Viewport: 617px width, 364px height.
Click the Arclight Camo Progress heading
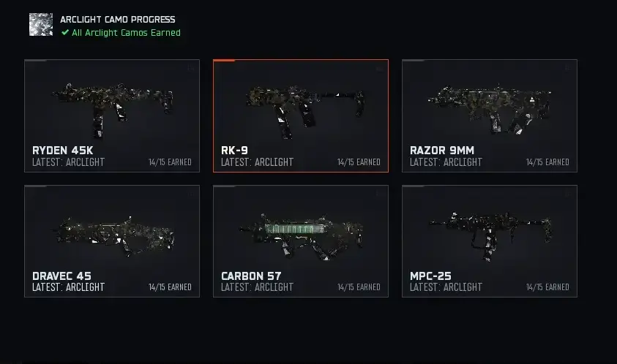point(118,20)
